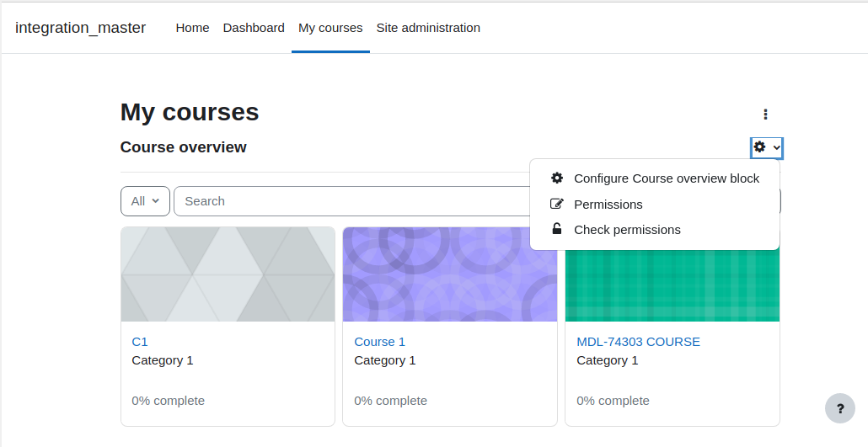Select the My courses tab

pos(330,28)
